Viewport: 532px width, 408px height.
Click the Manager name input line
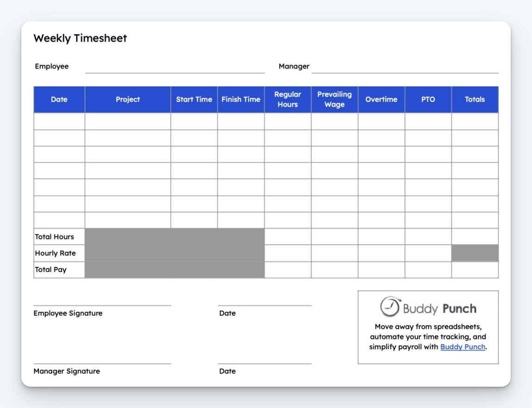point(405,72)
